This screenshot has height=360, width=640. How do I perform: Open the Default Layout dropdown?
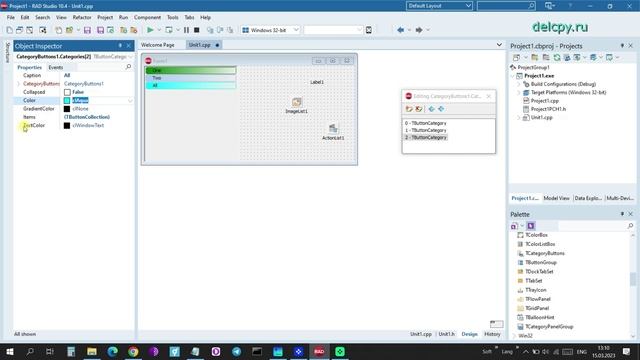tap(468, 6)
